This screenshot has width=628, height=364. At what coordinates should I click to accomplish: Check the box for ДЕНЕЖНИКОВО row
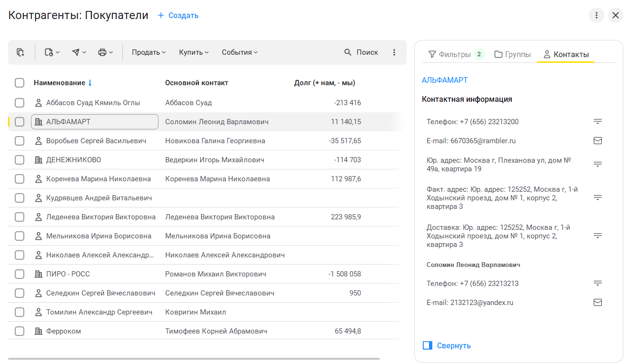(x=20, y=160)
